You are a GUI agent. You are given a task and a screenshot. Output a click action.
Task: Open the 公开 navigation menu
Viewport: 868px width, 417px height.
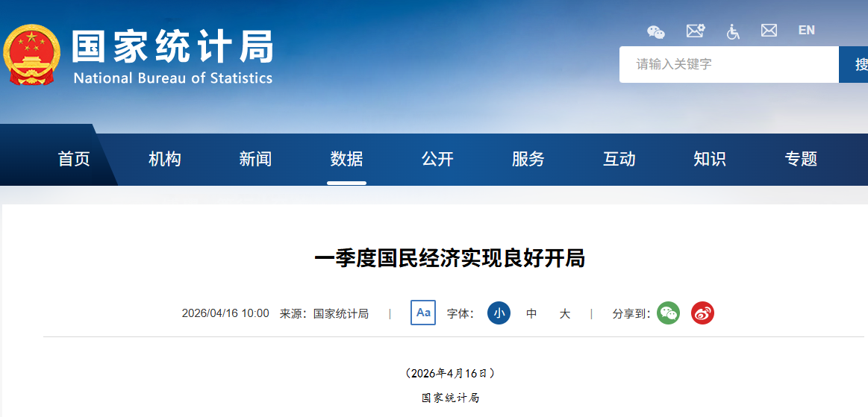click(437, 160)
